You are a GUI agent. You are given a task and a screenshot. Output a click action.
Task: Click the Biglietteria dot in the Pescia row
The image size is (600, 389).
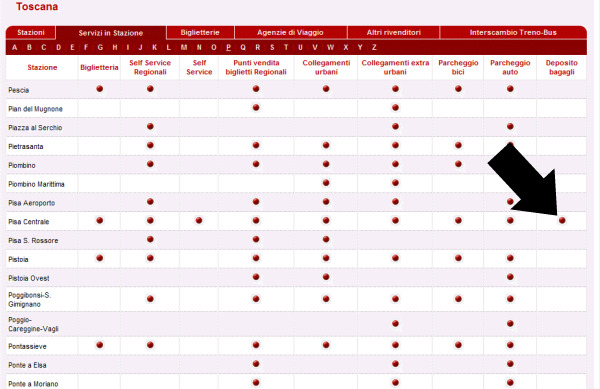click(99, 89)
